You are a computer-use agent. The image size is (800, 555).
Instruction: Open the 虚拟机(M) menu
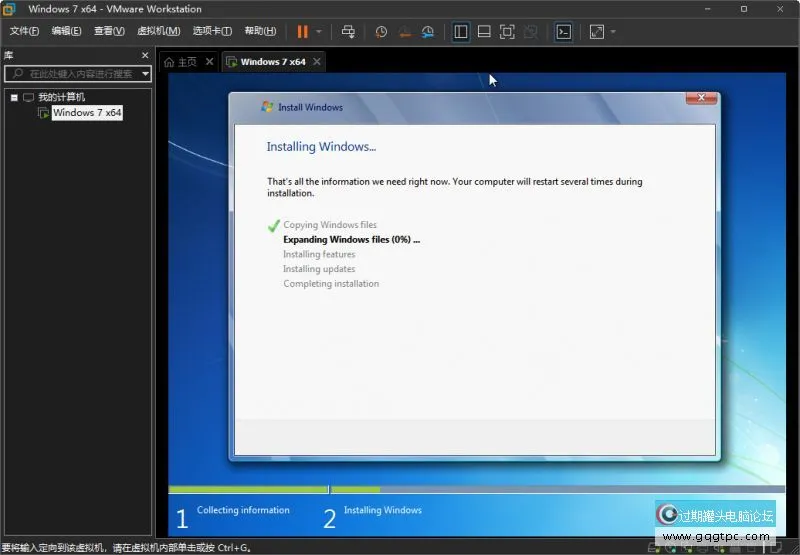coord(157,32)
